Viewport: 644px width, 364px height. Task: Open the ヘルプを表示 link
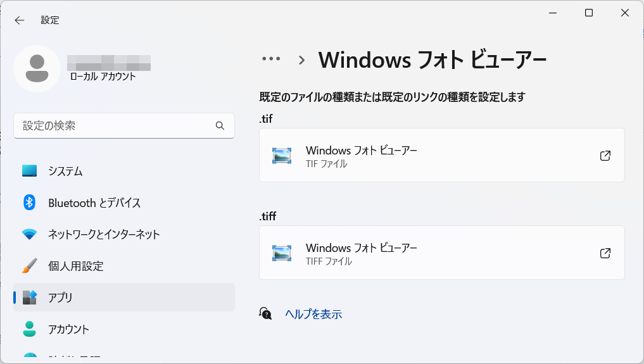(x=313, y=315)
